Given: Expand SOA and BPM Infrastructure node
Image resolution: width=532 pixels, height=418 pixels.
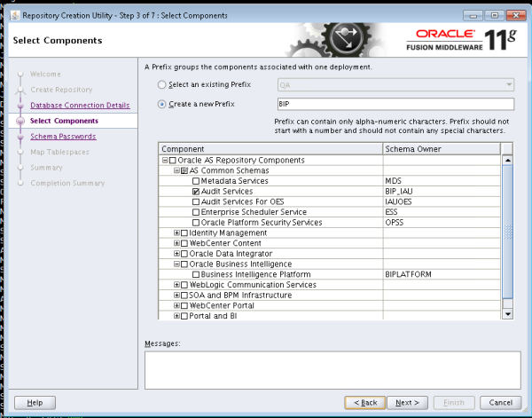Looking at the screenshot, I should click(x=176, y=295).
